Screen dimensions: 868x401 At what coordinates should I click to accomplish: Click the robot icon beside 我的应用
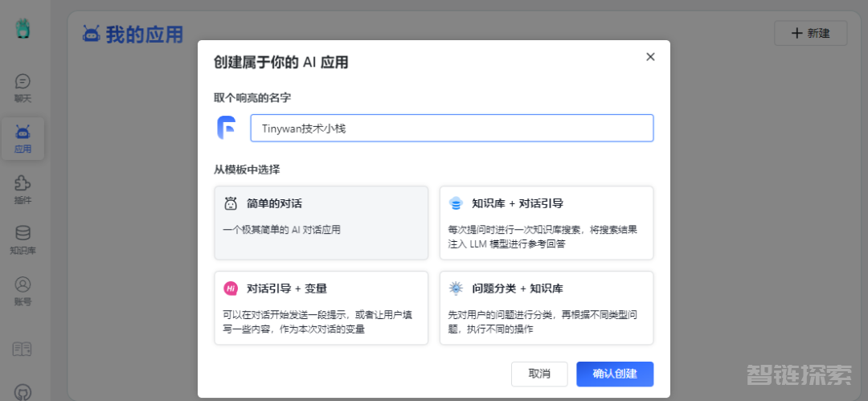(92, 34)
